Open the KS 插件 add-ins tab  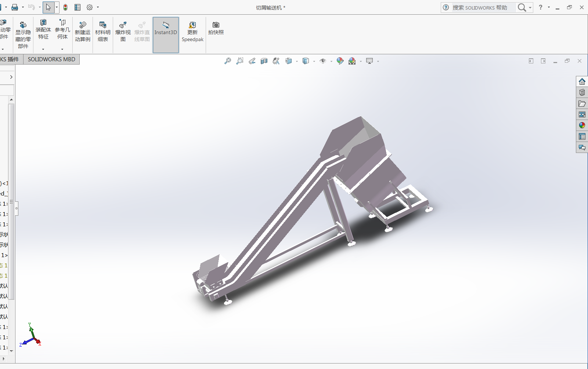click(x=10, y=59)
